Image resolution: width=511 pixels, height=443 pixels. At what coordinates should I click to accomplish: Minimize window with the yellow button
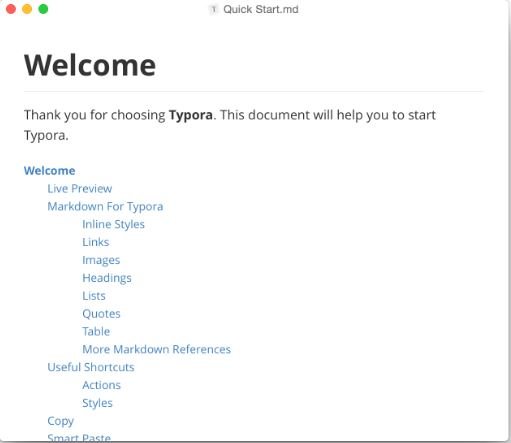coord(27,9)
